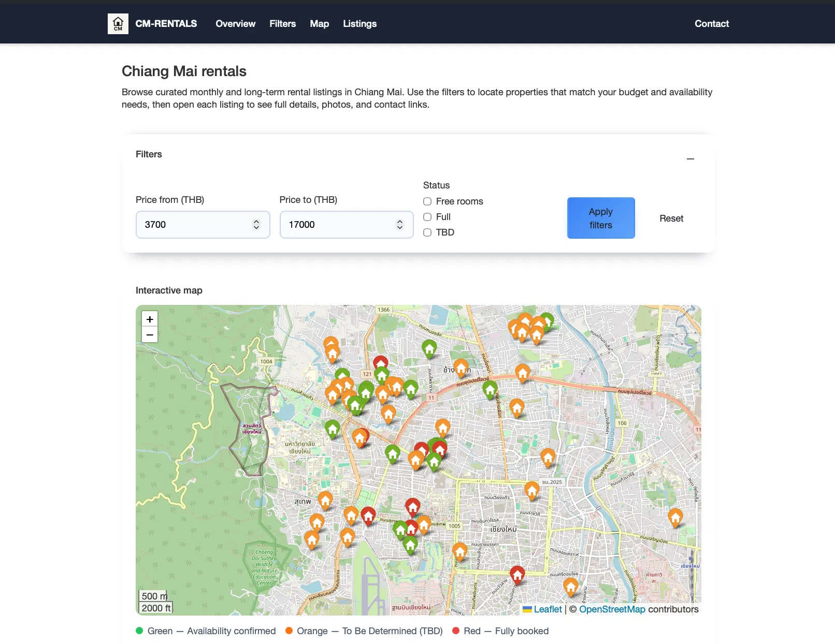Collapse the Filters panel

pos(690,159)
